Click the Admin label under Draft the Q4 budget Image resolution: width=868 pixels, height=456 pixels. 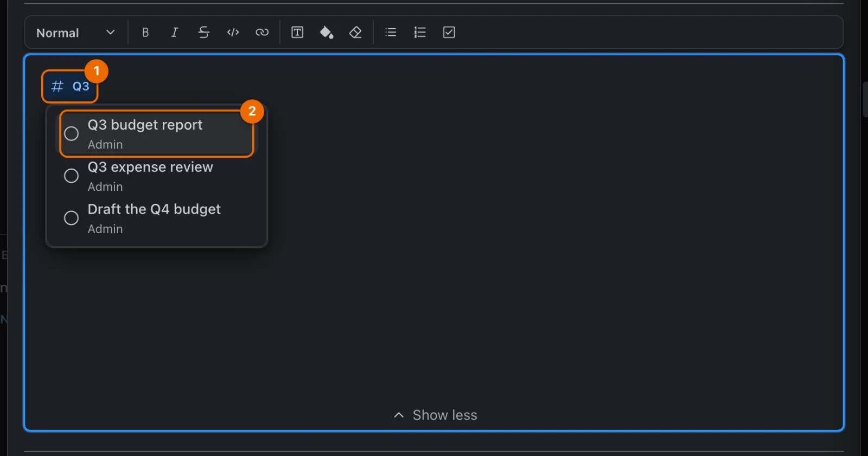coord(105,229)
